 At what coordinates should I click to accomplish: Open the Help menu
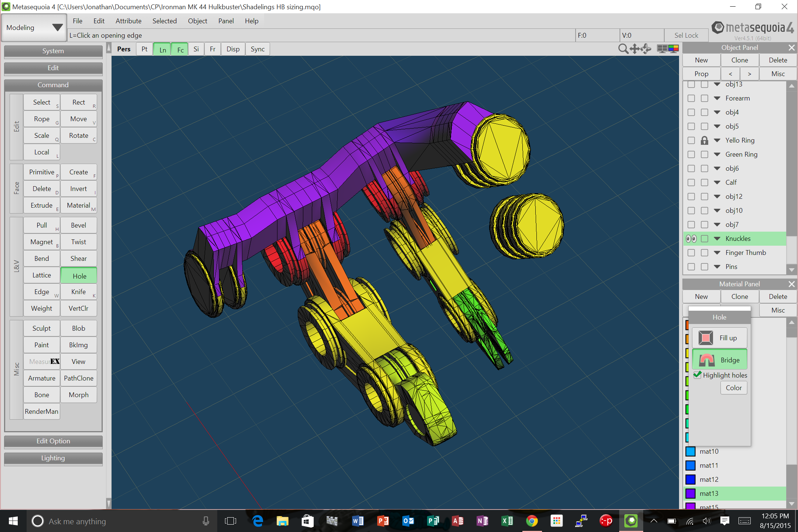(x=252, y=21)
